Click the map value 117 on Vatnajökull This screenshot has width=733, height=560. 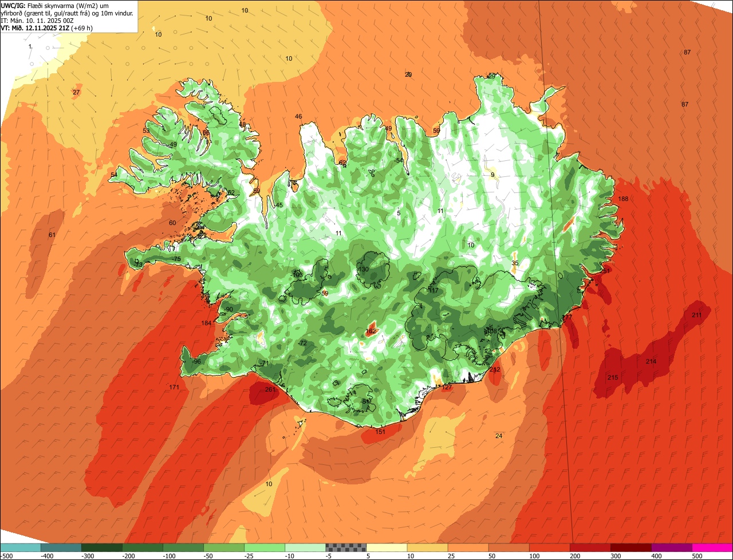tap(434, 290)
